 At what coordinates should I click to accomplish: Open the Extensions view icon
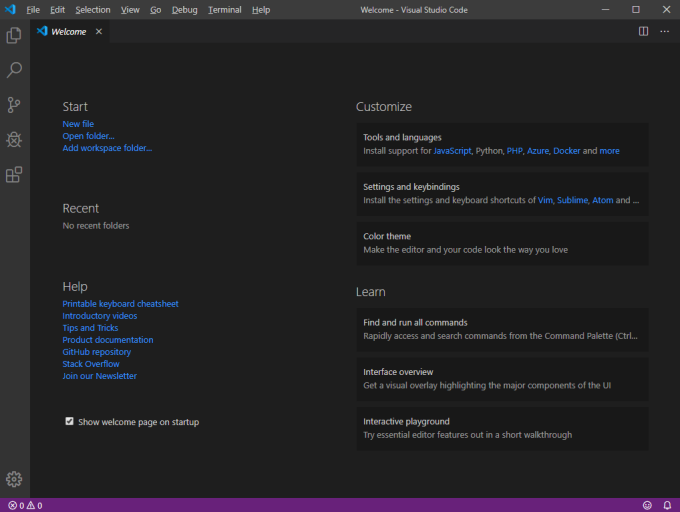[x=14, y=175]
